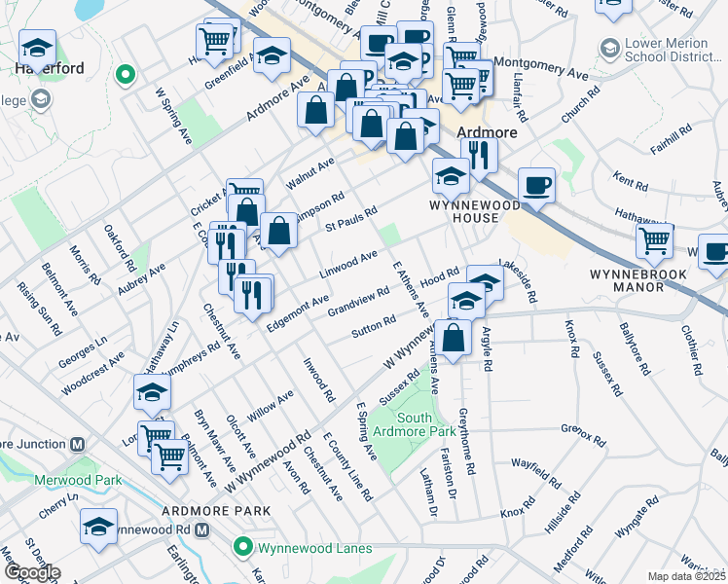Screen dimensions: 728x584
Task: Select the Ardmore Junction transit station icon
Action: click(x=77, y=444)
